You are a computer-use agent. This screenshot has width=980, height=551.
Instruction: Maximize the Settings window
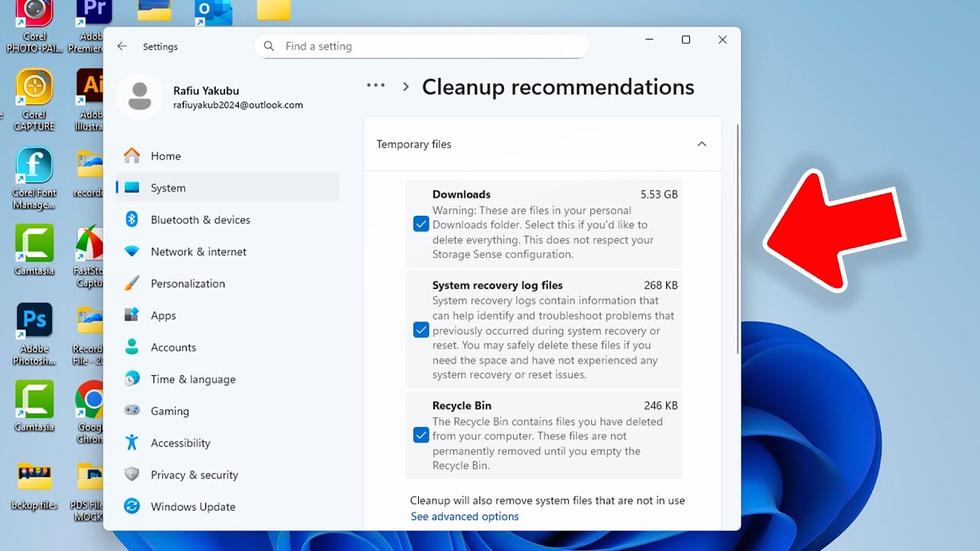point(686,40)
